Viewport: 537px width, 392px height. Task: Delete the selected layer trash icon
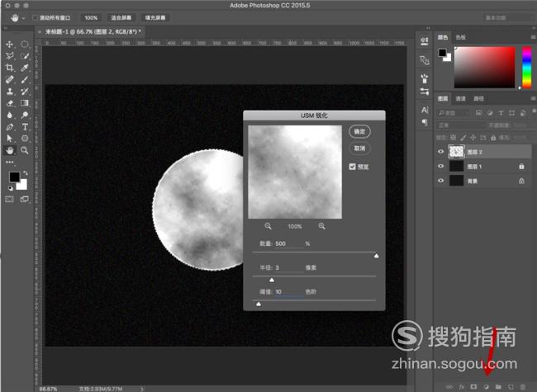pos(523,387)
